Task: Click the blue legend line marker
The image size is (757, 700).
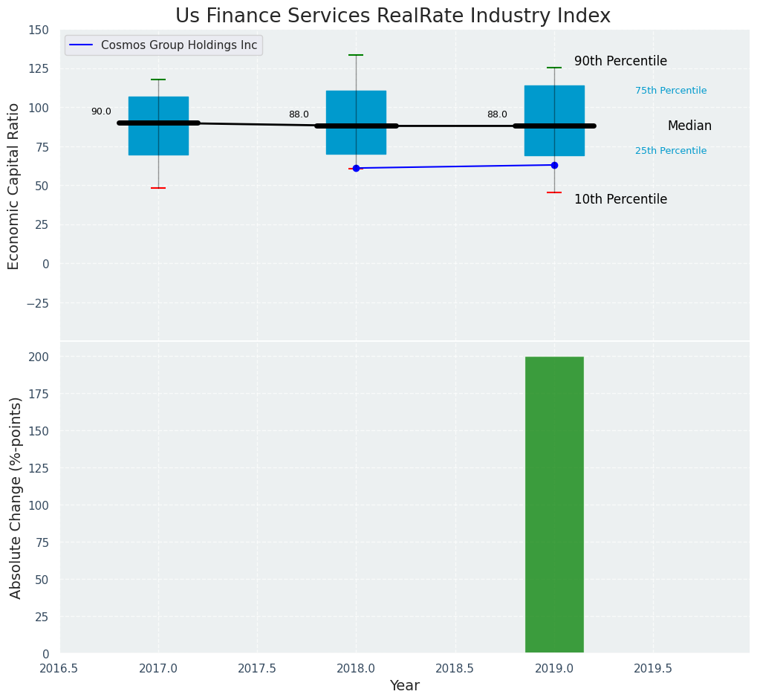Action: 82,45
